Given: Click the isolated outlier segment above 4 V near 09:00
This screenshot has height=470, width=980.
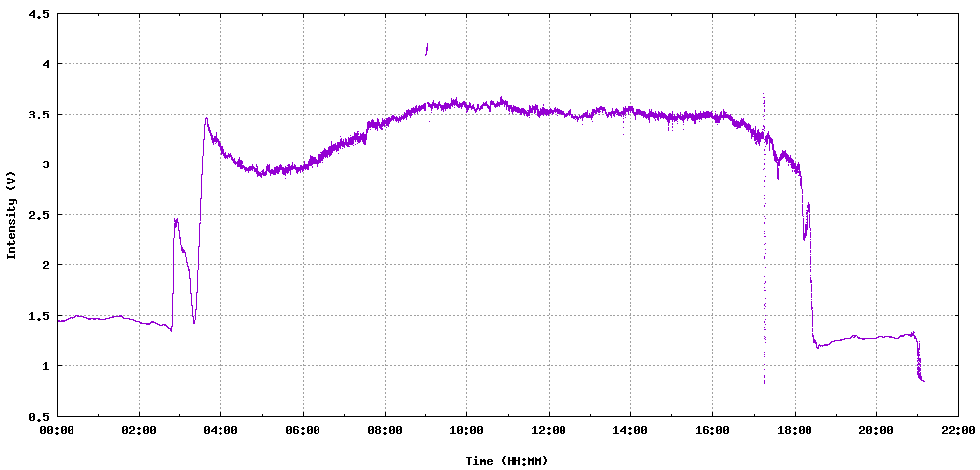Looking at the screenshot, I should tap(427, 49).
